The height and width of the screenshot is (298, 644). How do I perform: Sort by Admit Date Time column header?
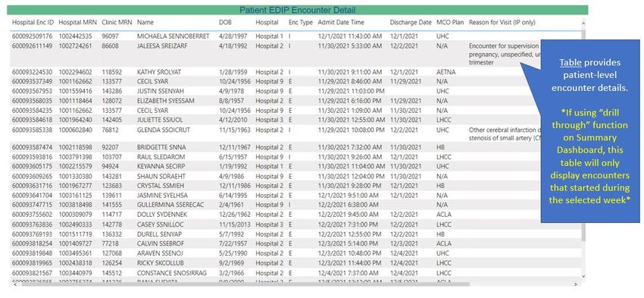coord(341,22)
